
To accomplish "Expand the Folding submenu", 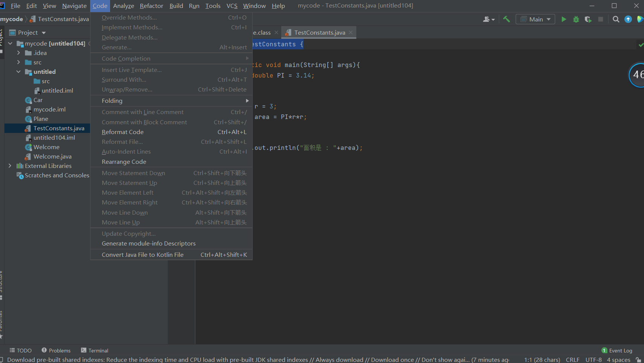I will tap(171, 101).
